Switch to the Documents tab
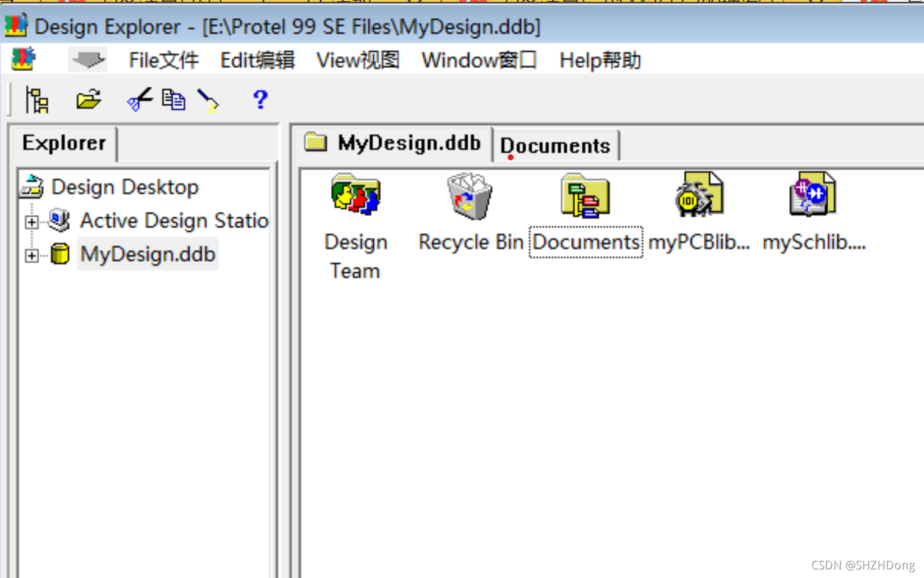This screenshot has height=578, width=924. (x=556, y=145)
